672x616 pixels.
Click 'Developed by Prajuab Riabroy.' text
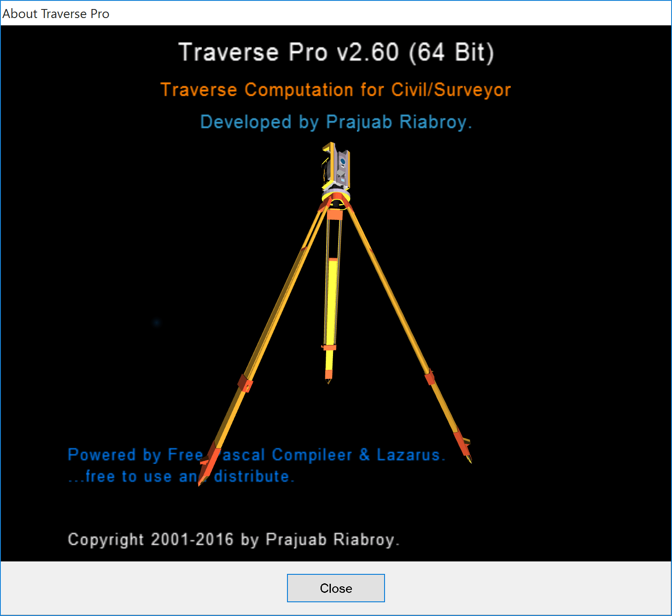(x=336, y=122)
